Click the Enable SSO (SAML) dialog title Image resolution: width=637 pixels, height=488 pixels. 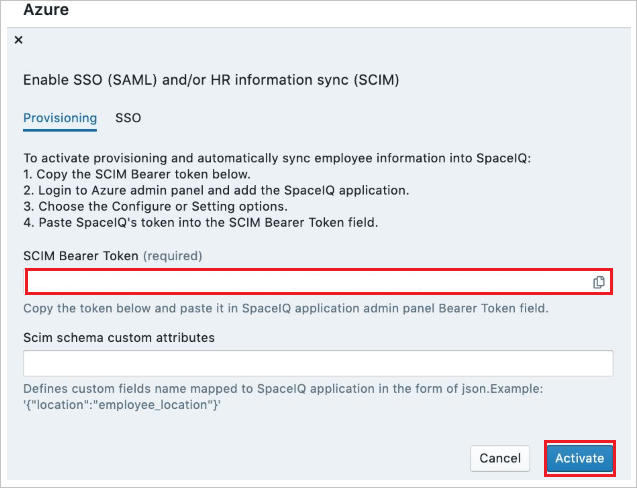point(211,80)
